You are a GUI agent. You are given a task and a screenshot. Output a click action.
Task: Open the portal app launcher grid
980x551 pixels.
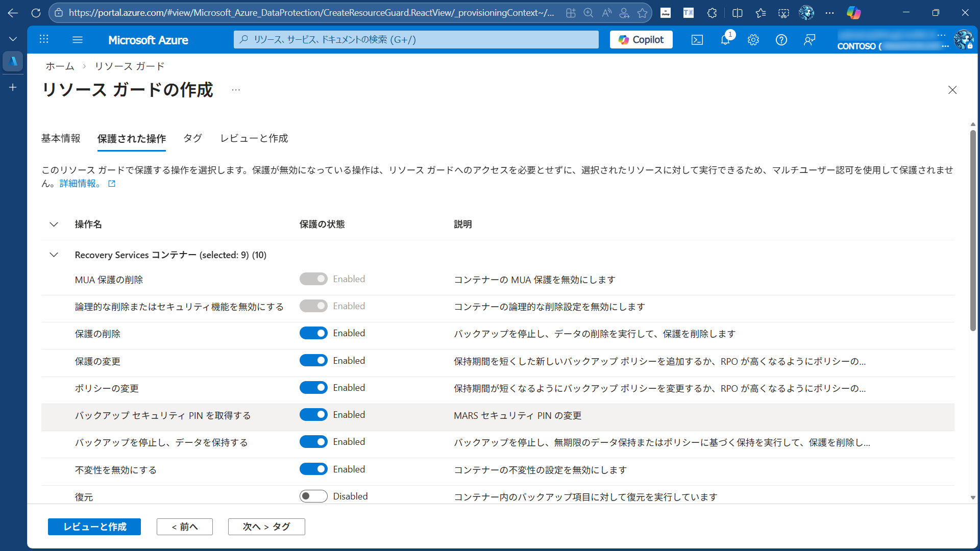pyautogui.click(x=44, y=39)
